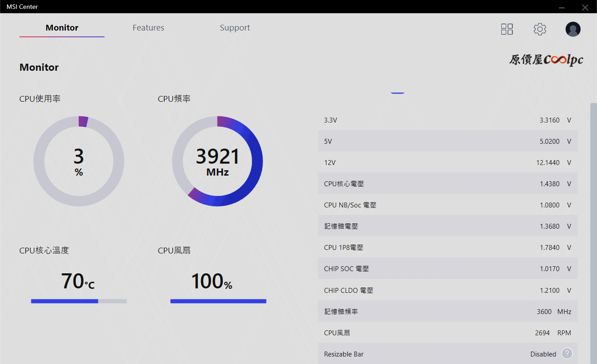597x364 pixels.
Task: Open the apps grid icon
Action: pyautogui.click(x=507, y=29)
